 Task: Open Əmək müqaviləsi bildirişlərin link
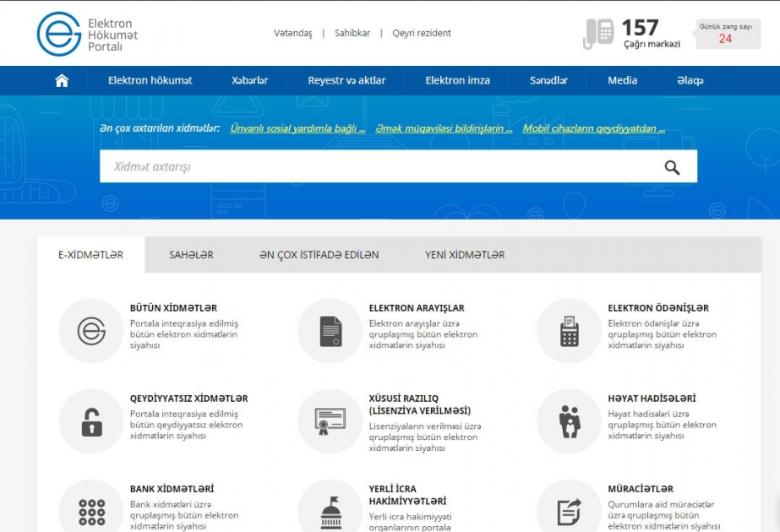tap(444, 128)
